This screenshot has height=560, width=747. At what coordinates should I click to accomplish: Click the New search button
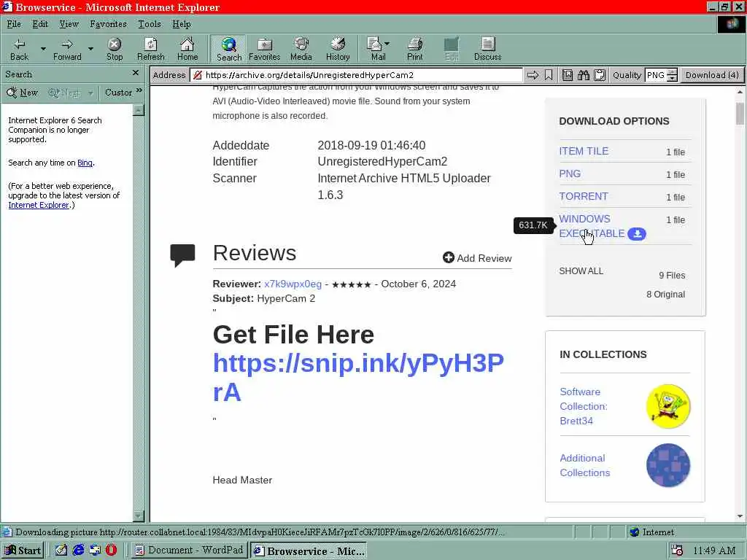click(23, 93)
